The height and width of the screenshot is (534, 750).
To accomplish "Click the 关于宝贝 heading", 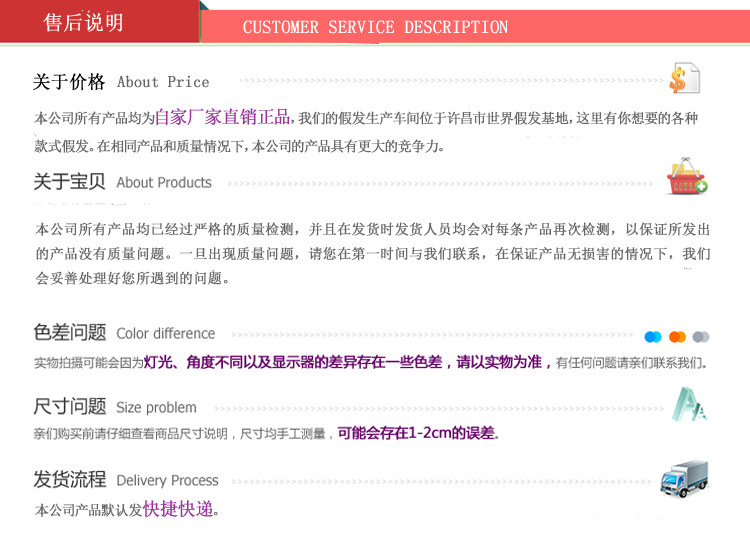I will pyautogui.click(x=69, y=182).
